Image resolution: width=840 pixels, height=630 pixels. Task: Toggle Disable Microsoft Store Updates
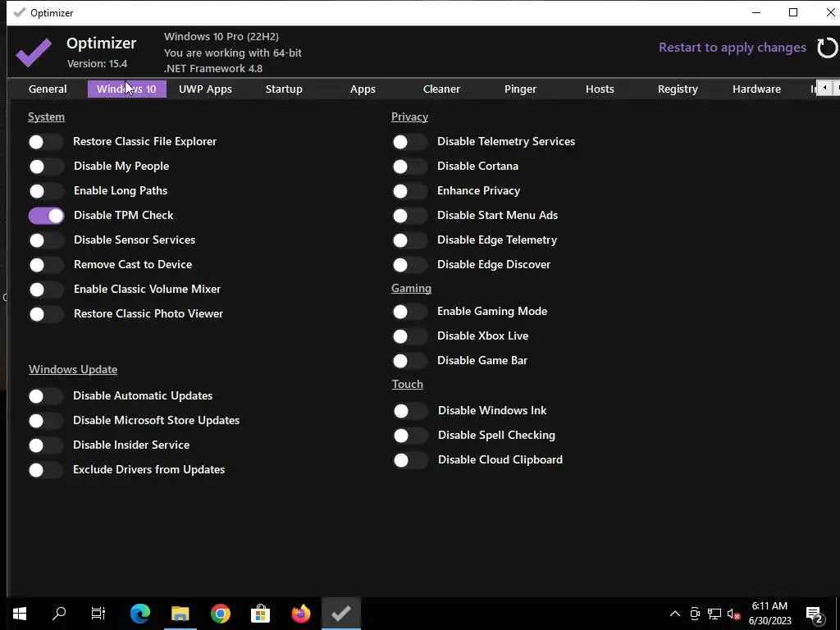pos(46,421)
